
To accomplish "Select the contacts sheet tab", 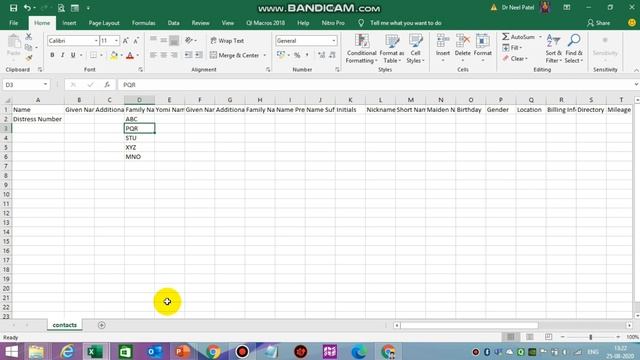I will pyautogui.click(x=64, y=325).
